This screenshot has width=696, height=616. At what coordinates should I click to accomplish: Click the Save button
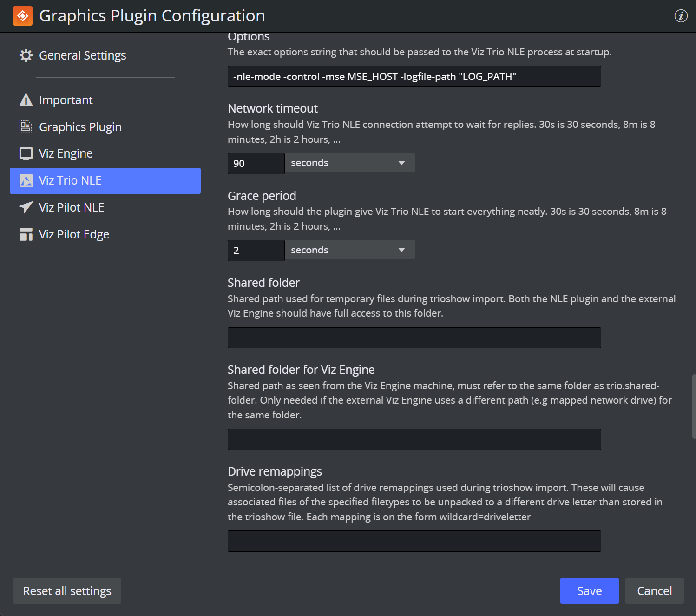coord(589,591)
